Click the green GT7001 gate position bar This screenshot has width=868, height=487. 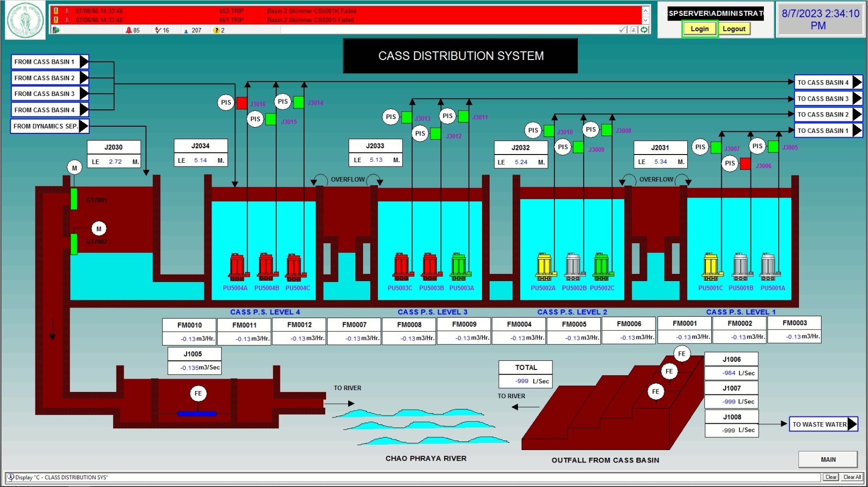pos(74,199)
